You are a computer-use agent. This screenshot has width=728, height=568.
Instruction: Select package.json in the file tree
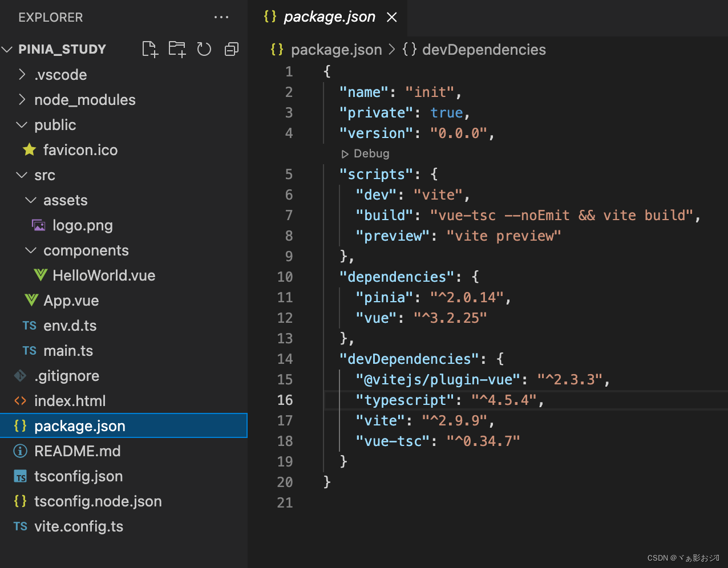[x=124, y=426]
